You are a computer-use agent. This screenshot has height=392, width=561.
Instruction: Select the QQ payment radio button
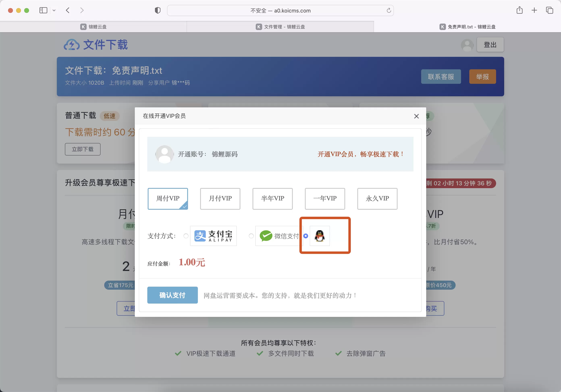click(x=306, y=236)
